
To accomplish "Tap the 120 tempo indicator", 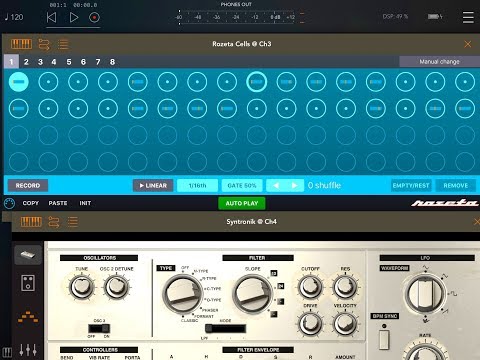I will 14,17.
